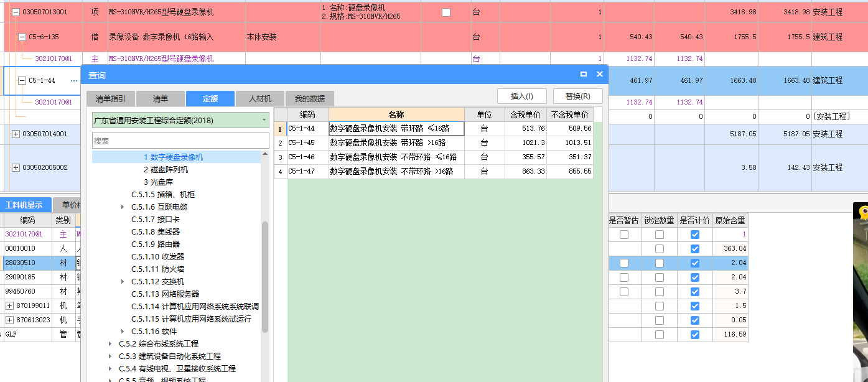Switch to the 清单 tab
The width and height of the screenshot is (868, 382).
[161, 99]
